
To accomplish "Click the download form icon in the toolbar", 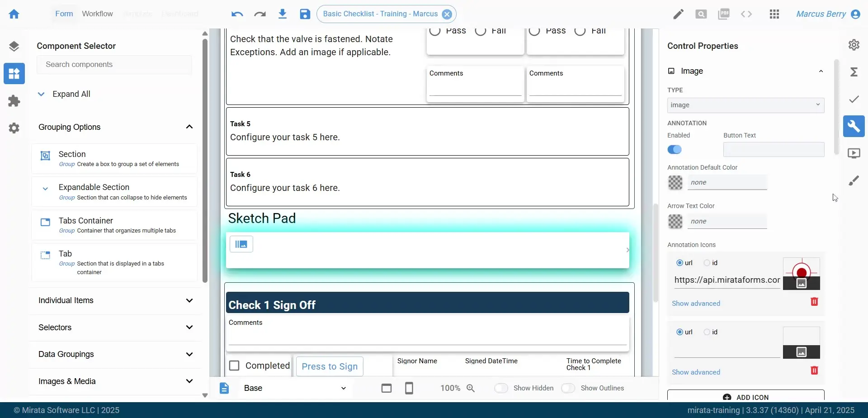I will pyautogui.click(x=283, y=14).
